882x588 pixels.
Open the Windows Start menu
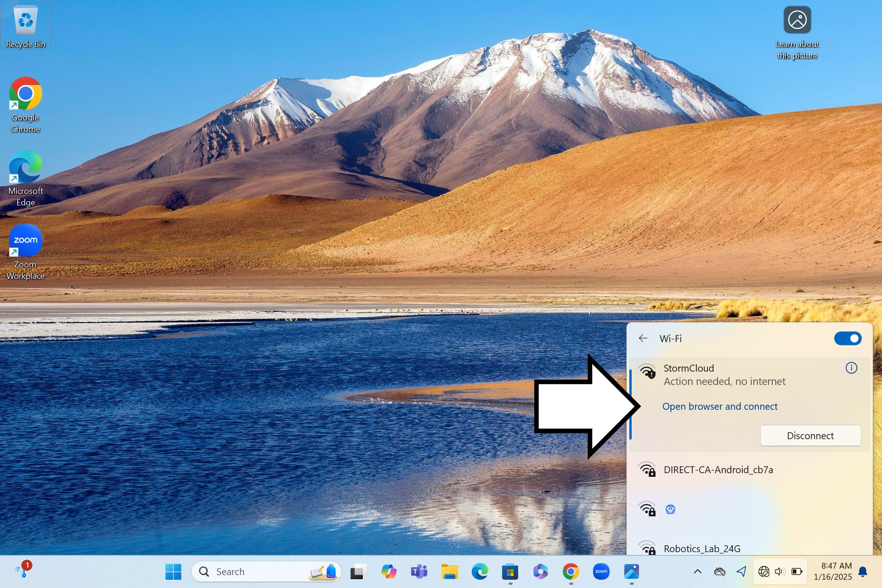(x=173, y=572)
